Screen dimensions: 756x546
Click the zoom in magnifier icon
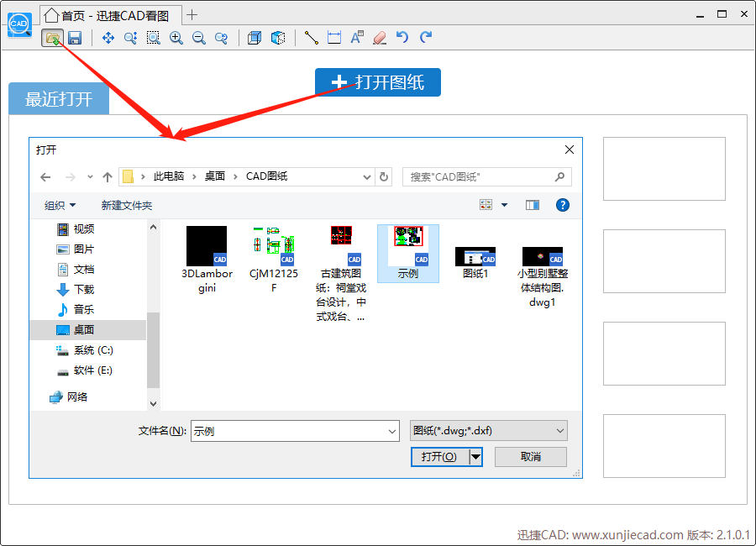(176, 38)
